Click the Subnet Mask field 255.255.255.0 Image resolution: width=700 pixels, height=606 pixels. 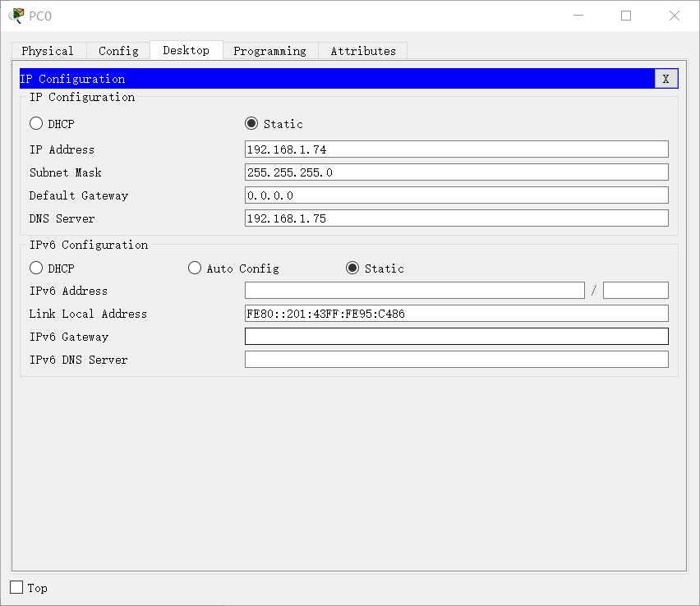coord(456,172)
